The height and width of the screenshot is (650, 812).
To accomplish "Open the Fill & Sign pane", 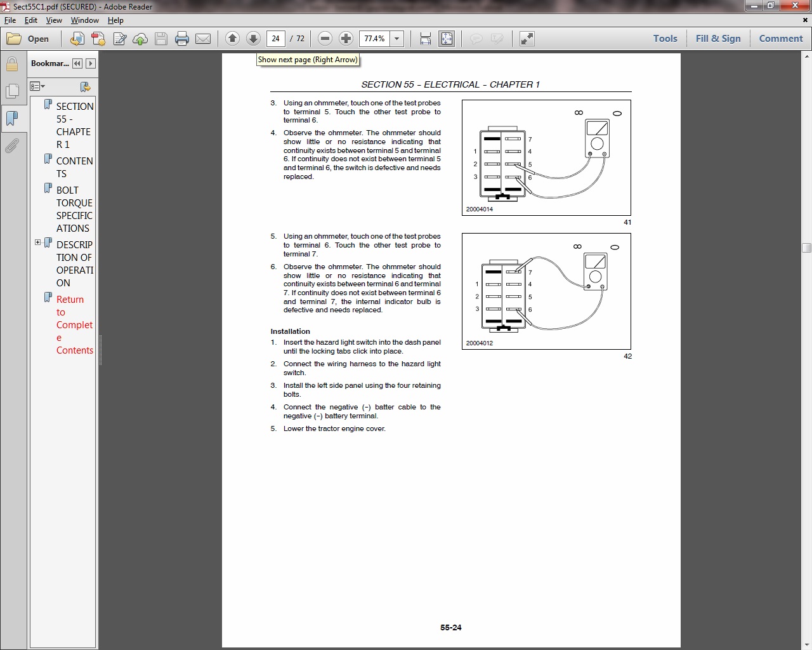I will (717, 39).
